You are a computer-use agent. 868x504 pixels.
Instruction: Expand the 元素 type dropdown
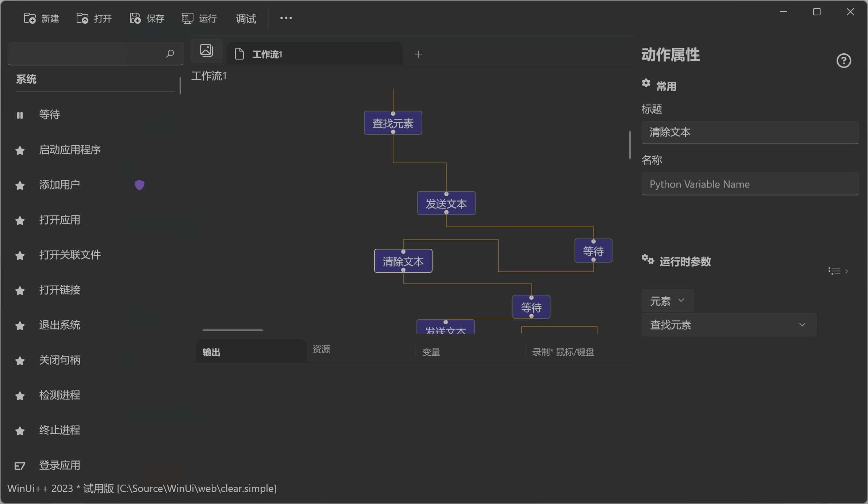tap(667, 301)
